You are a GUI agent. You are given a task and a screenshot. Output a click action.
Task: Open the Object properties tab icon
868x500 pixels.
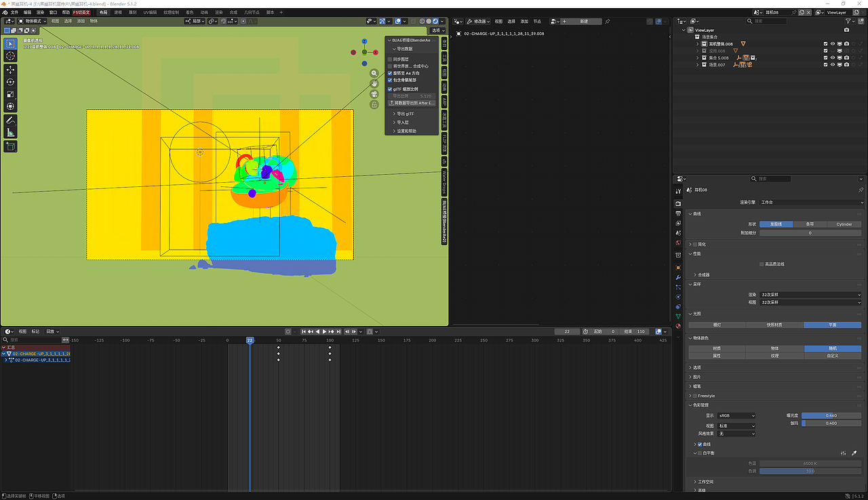pos(678,268)
